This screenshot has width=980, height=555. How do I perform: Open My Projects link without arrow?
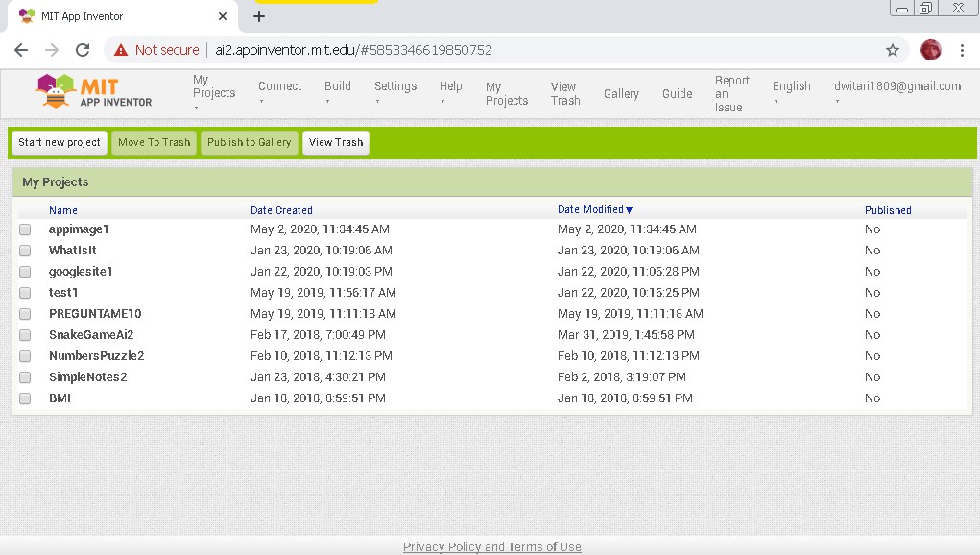pos(507,94)
